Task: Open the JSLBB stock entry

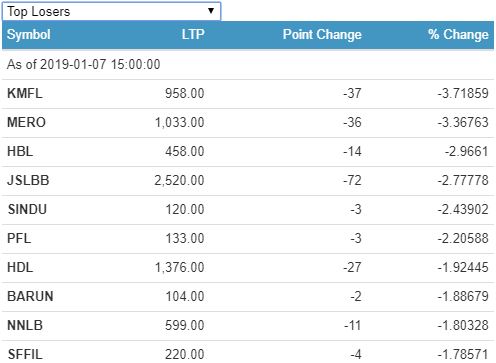Action: point(28,181)
